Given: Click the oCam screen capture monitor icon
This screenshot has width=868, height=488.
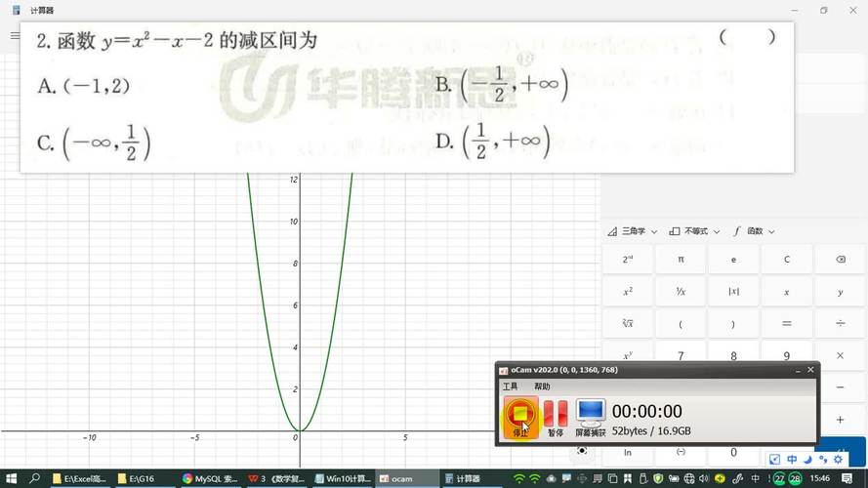Looking at the screenshot, I should (x=590, y=416).
